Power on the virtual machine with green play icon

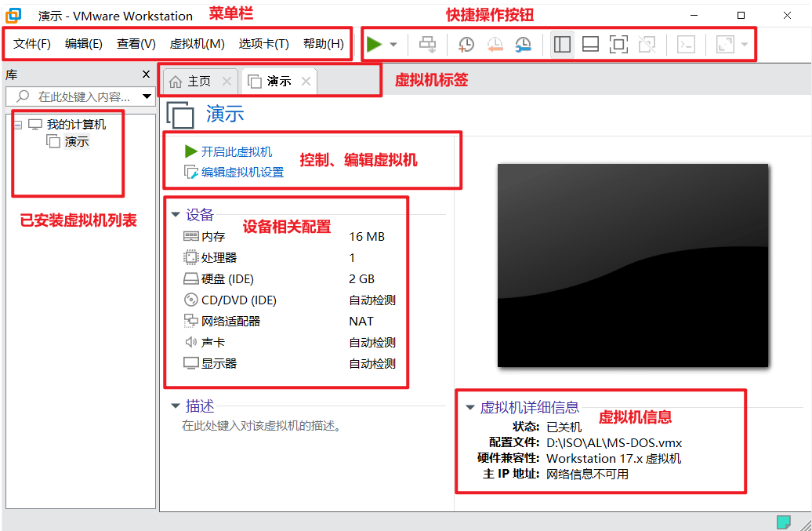[x=374, y=44]
